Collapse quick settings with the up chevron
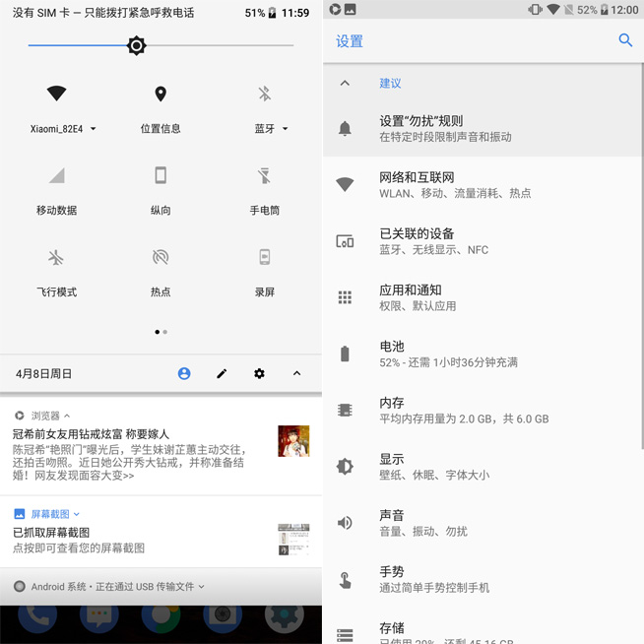 click(296, 374)
